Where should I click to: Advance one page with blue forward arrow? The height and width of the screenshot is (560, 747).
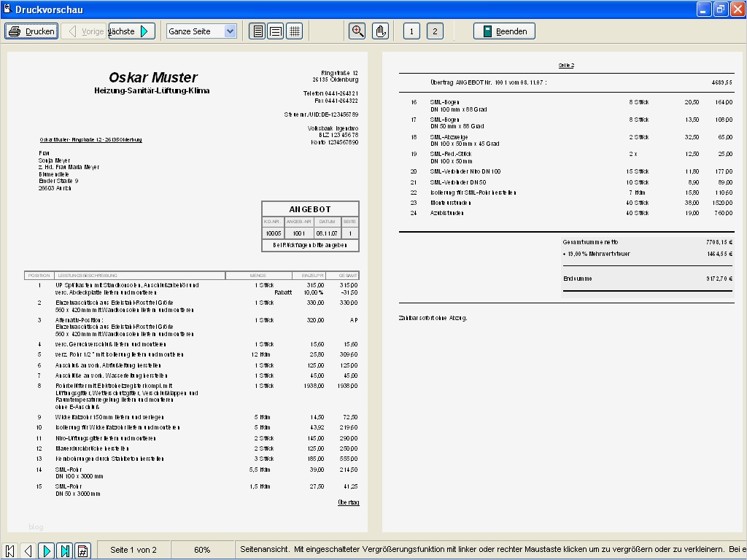46,551
